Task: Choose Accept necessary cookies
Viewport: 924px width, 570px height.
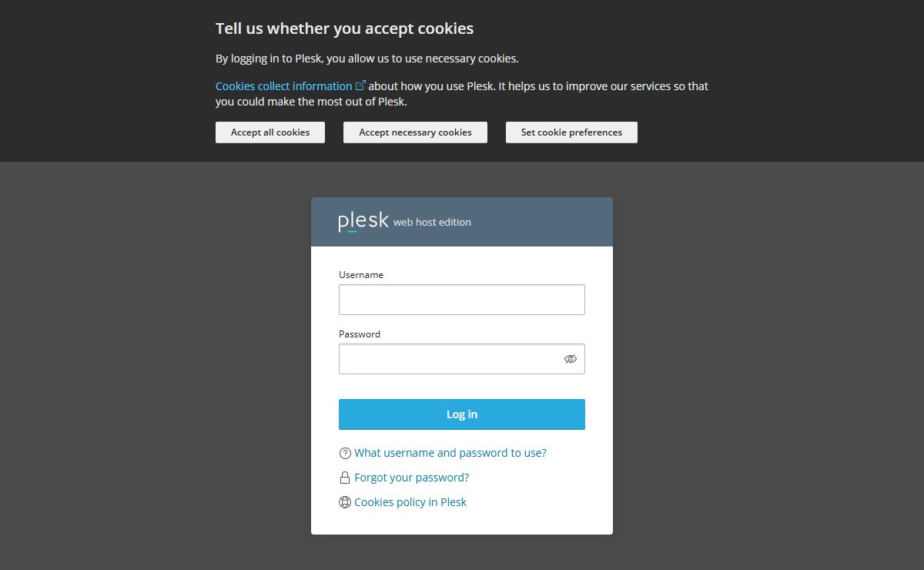Action: coord(415,132)
